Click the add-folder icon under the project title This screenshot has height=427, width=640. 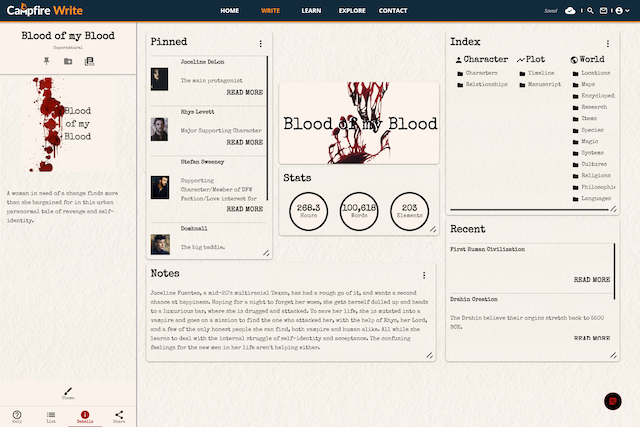tap(68, 61)
